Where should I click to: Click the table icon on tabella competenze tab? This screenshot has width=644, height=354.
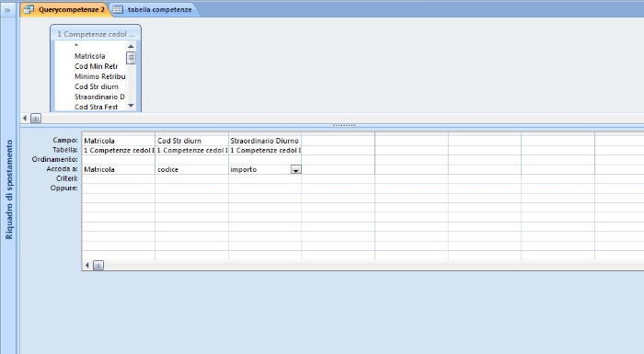click(x=118, y=9)
